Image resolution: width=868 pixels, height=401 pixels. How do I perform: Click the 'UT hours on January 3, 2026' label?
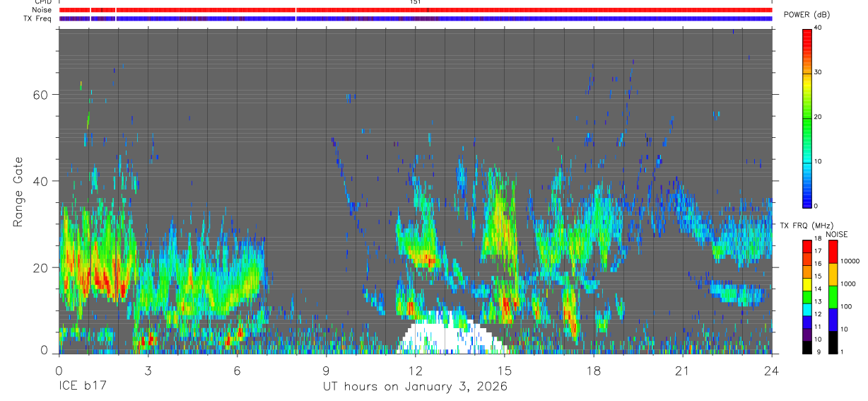(x=416, y=387)
